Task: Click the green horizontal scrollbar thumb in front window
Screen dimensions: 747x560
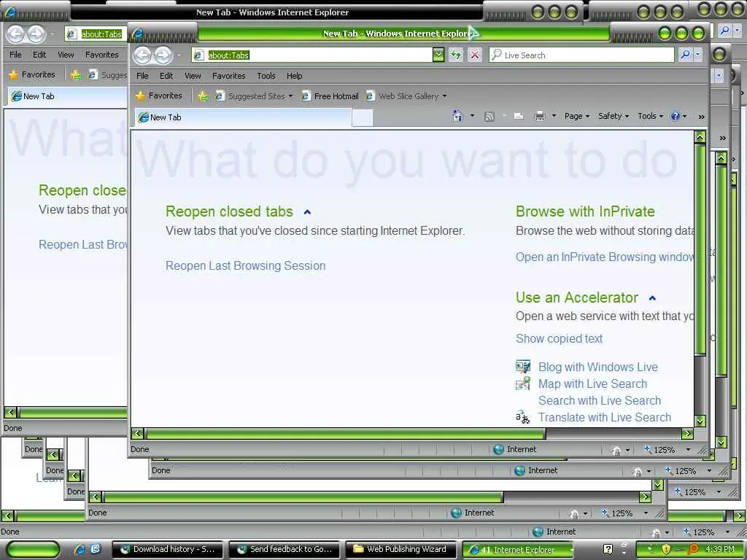Action: pos(345,433)
